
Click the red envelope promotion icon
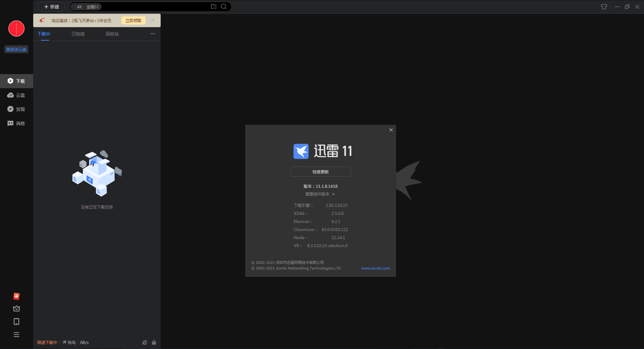click(x=16, y=296)
